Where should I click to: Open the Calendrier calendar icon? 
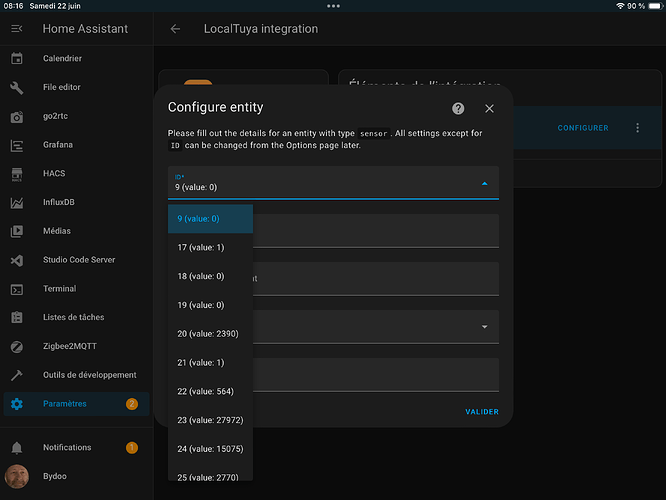(x=17, y=58)
